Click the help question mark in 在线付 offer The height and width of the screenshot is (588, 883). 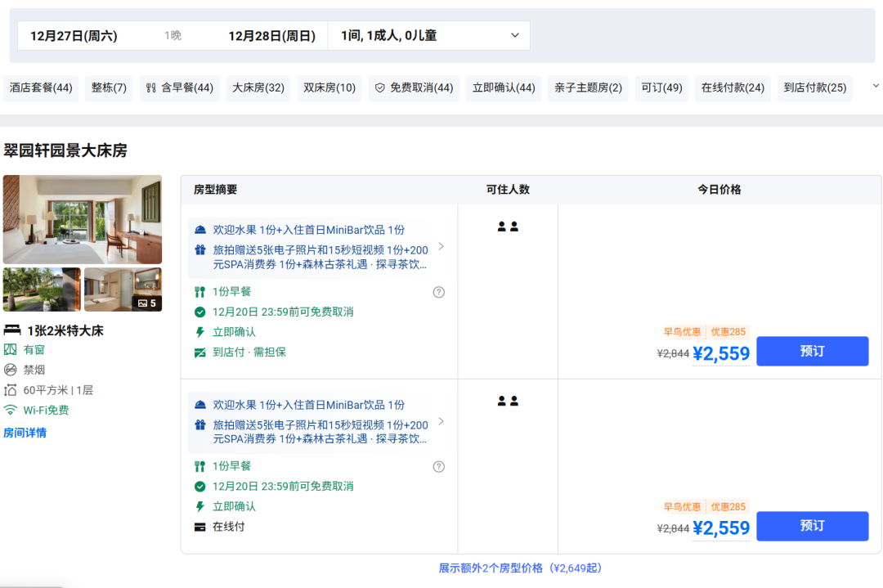(439, 467)
